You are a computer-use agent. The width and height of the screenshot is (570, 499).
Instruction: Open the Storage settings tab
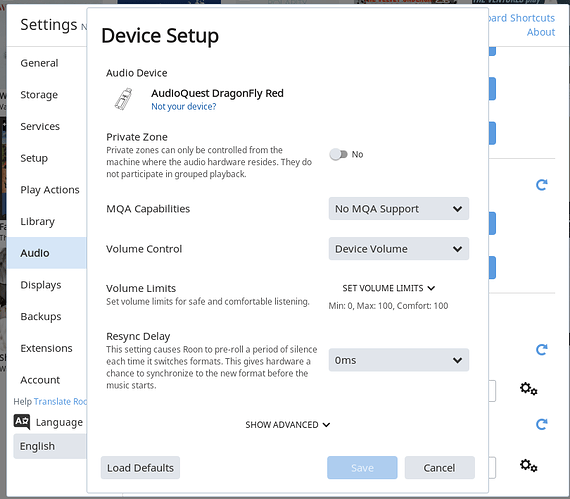pos(47,94)
